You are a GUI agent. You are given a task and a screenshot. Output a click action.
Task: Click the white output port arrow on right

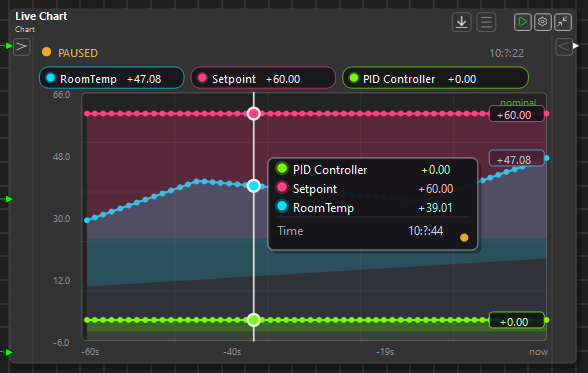click(x=576, y=46)
